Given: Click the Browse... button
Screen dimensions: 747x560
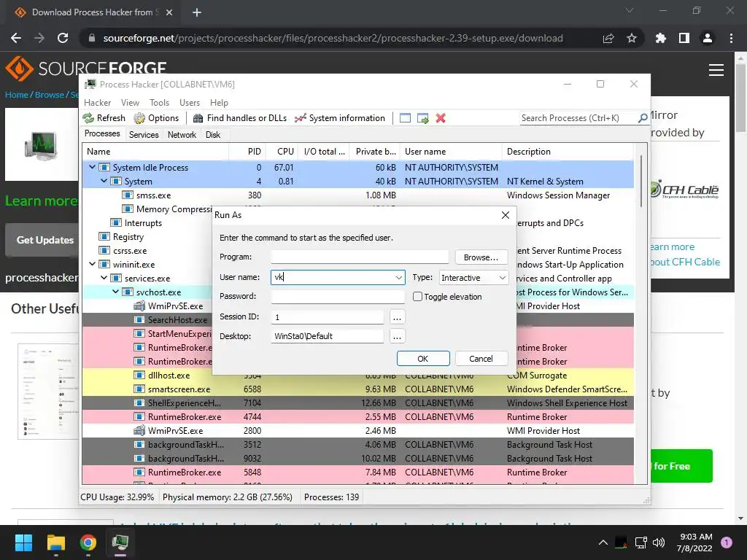Looking at the screenshot, I should [x=481, y=257].
